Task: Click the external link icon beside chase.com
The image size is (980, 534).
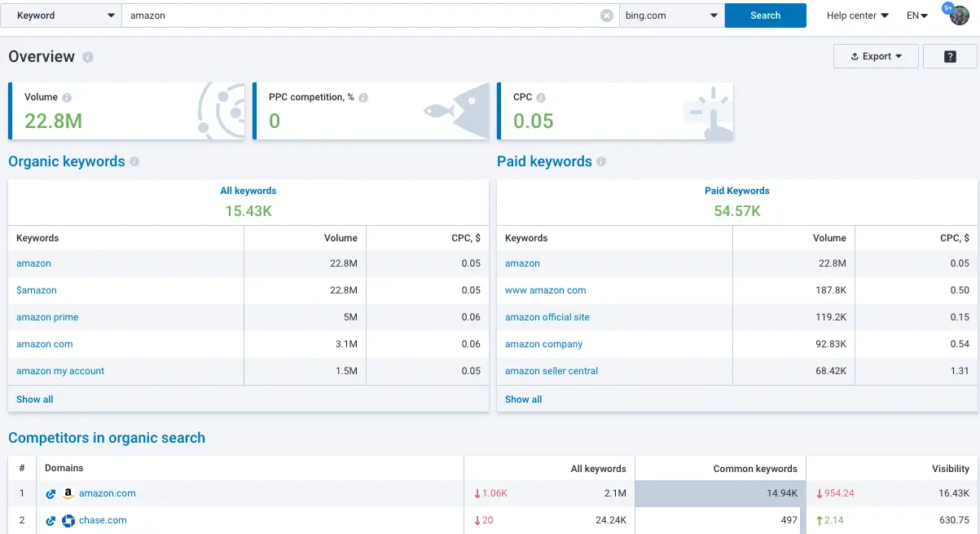Action: click(x=51, y=520)
